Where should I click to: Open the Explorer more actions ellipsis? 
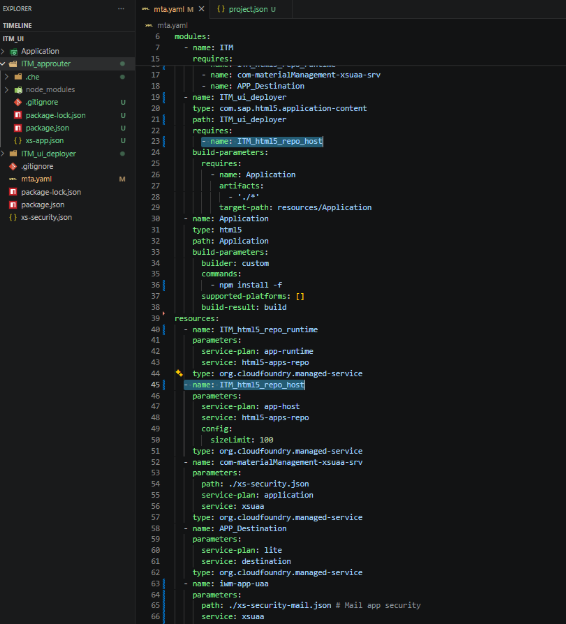[x=121, y=8]
